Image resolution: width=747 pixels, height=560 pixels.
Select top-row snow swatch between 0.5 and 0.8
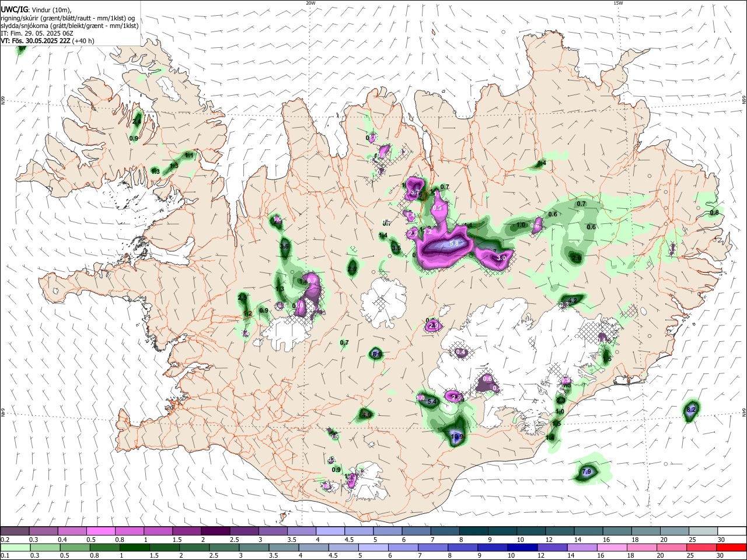click(x=101, y=531)
